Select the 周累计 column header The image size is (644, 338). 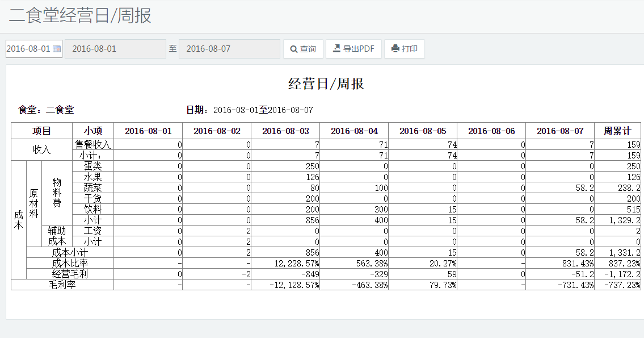617,131
